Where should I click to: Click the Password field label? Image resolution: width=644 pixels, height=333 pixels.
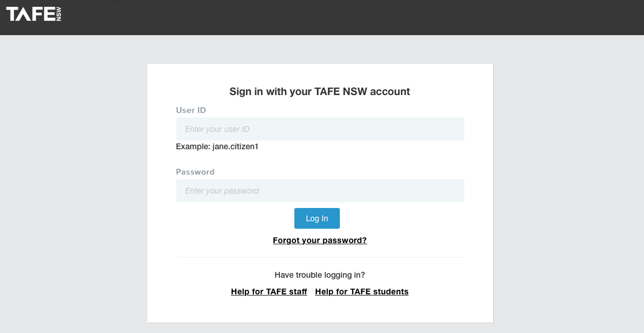coord(195,172)
